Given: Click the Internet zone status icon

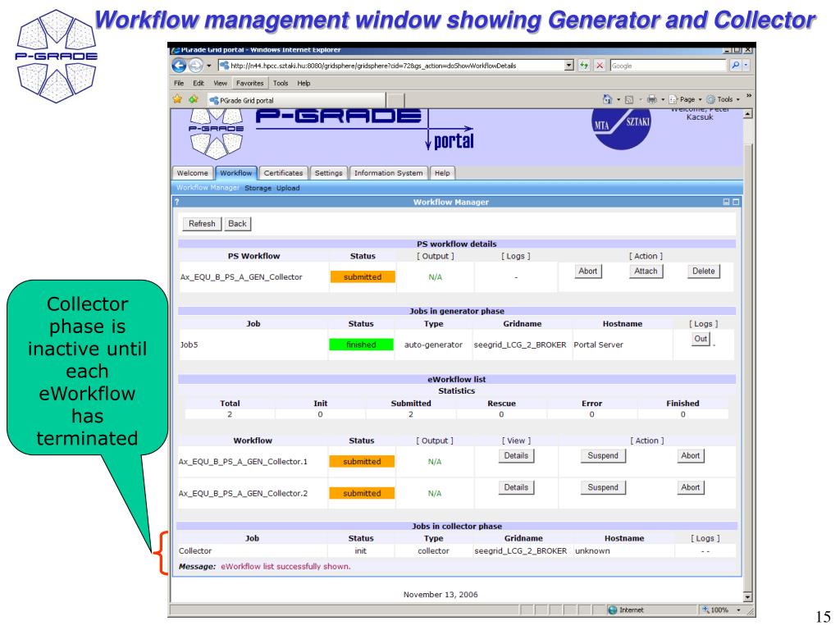Looking at the screenshot, I should (613, 610).
